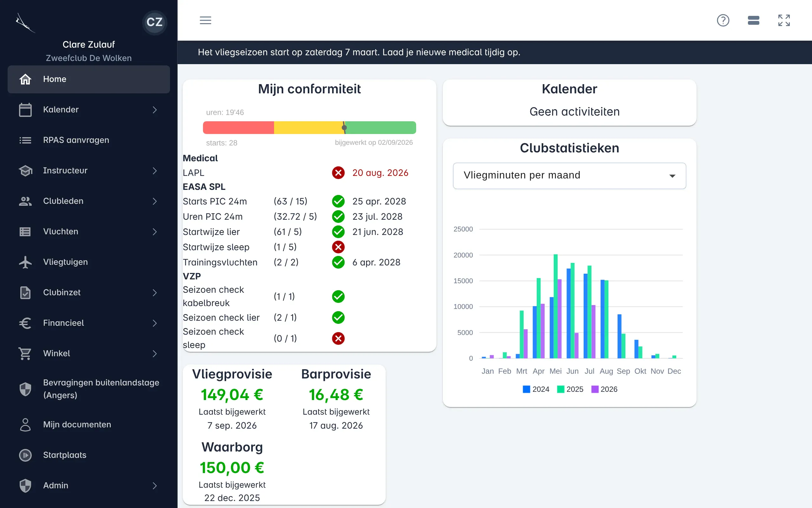Expand the Kalender submenu chevron
The width and height of the screenshot is (812, 508).
155,110
